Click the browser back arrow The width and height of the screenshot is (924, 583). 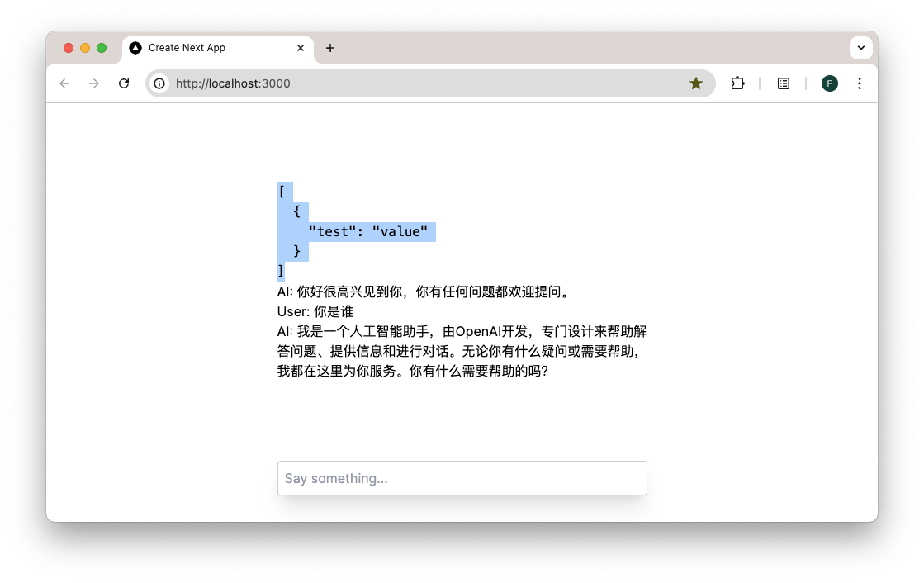pos(64,83)
